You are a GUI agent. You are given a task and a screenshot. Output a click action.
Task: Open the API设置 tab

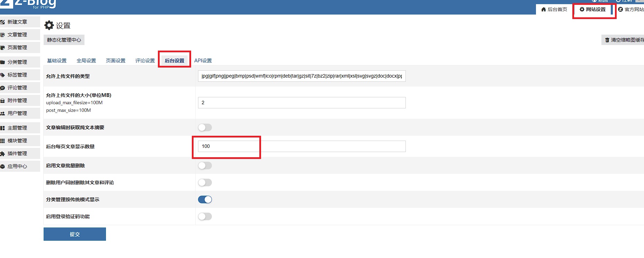point(203,61)
